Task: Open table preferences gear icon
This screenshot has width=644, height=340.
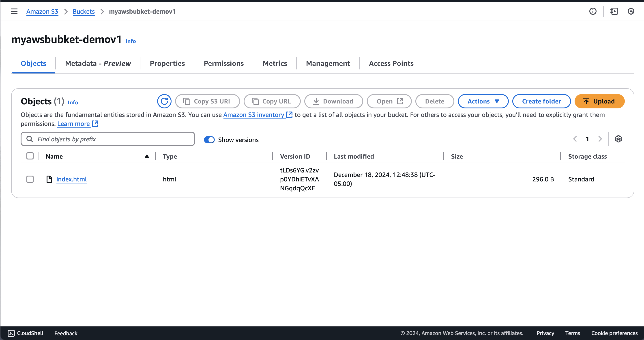Action: (618, 139)
